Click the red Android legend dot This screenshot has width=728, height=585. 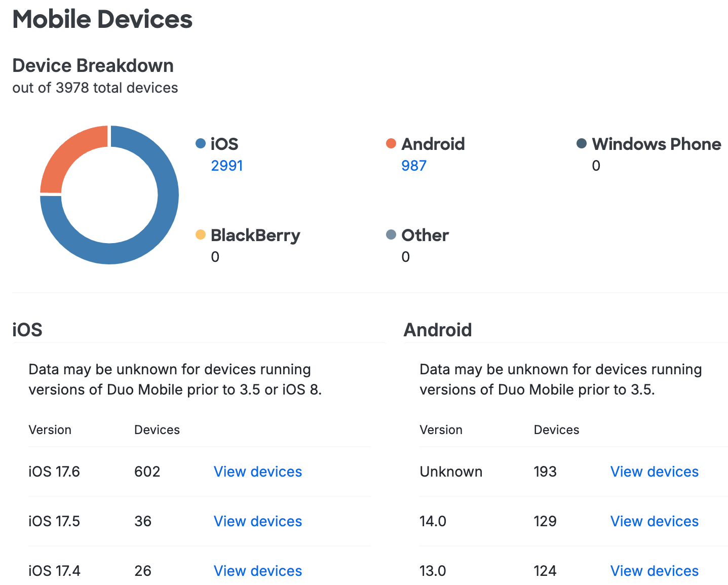(391, 143)
